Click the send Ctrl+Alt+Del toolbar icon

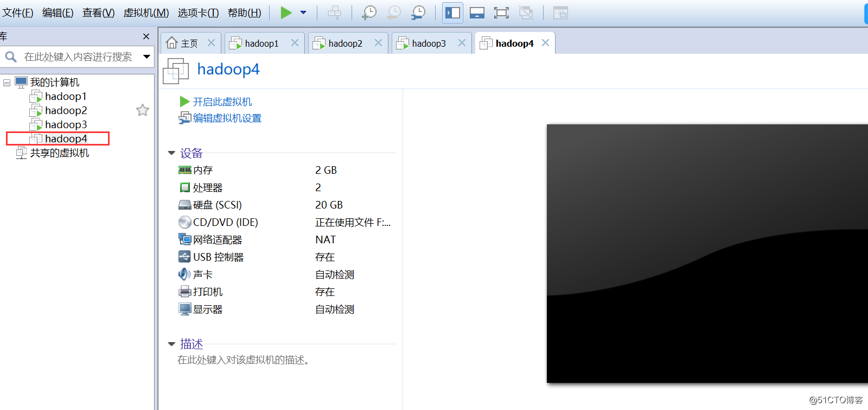click(x=335, y=12)
